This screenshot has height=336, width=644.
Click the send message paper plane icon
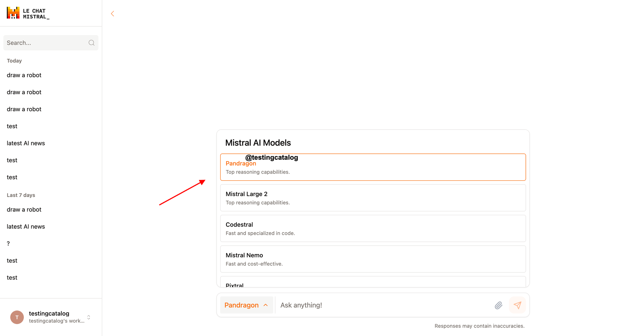pyautogui.click(x=517, y=305)
